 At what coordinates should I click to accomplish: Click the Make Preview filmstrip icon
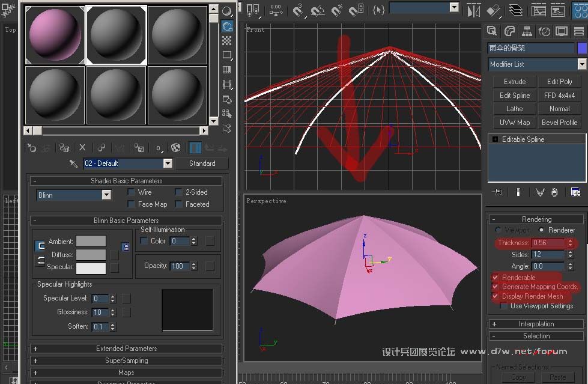pos(227,85)
